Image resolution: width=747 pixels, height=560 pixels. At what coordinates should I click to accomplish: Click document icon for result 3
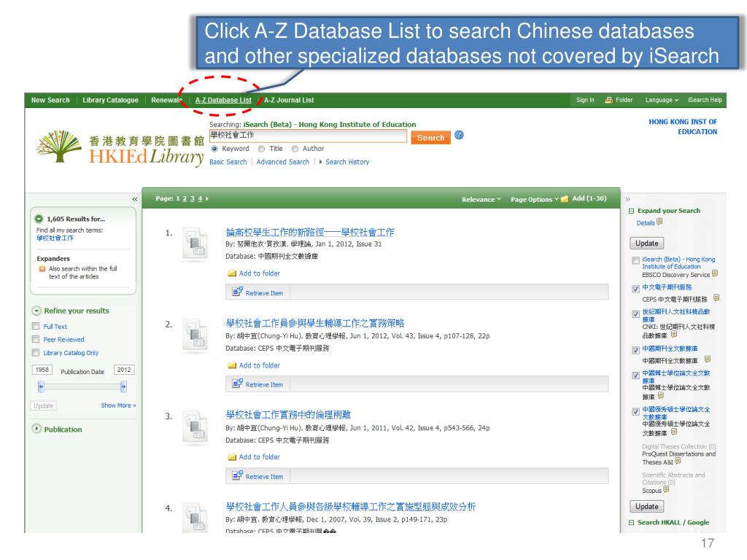[x=195, y=427]
